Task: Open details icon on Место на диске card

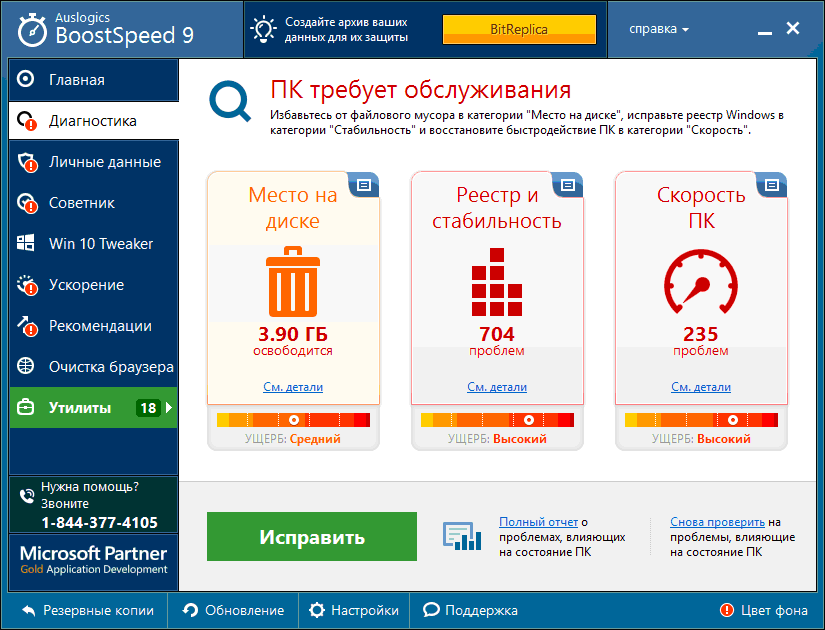Action: click(x=364, y=185)
